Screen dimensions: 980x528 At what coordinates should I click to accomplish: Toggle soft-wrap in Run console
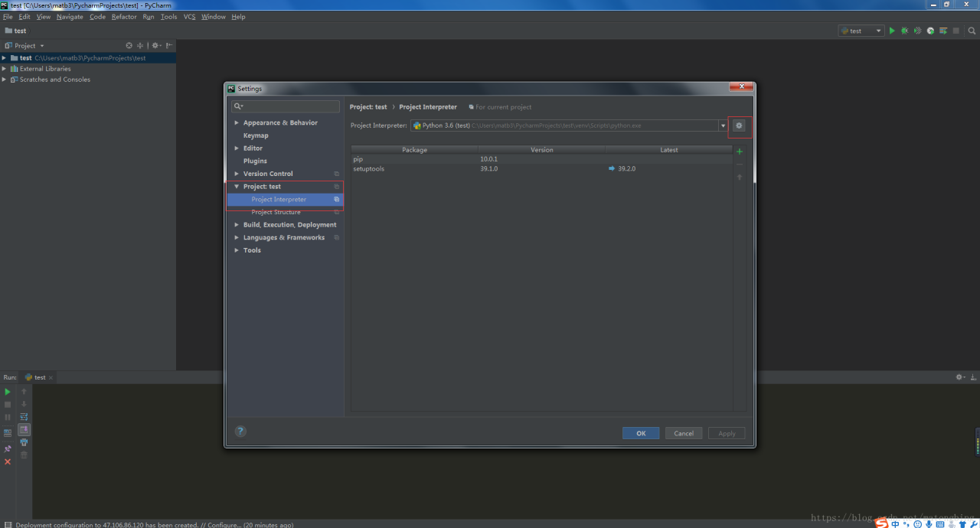pyautogui.click(x=24, y=417)
